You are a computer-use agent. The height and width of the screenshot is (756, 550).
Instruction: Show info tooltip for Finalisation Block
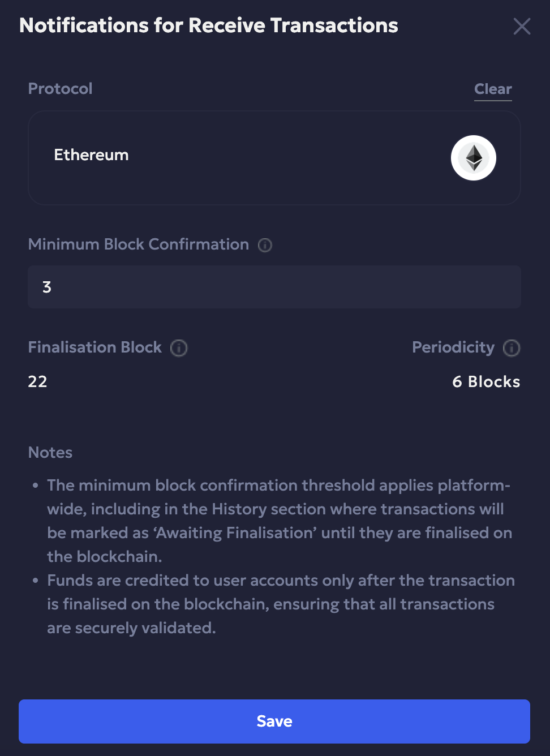click(x=179, y=348)
